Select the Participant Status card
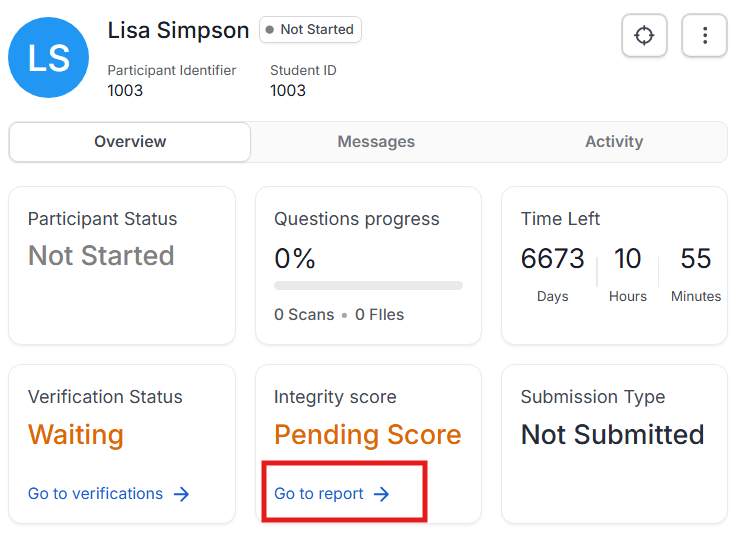Screen dimensions: 736x547 pos(122,265)
